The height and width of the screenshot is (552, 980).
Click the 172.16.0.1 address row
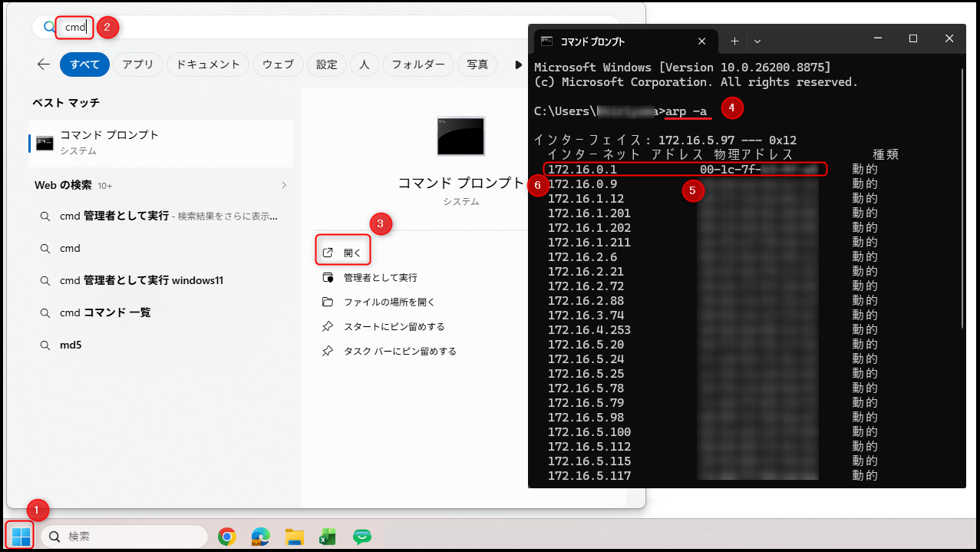685,169
